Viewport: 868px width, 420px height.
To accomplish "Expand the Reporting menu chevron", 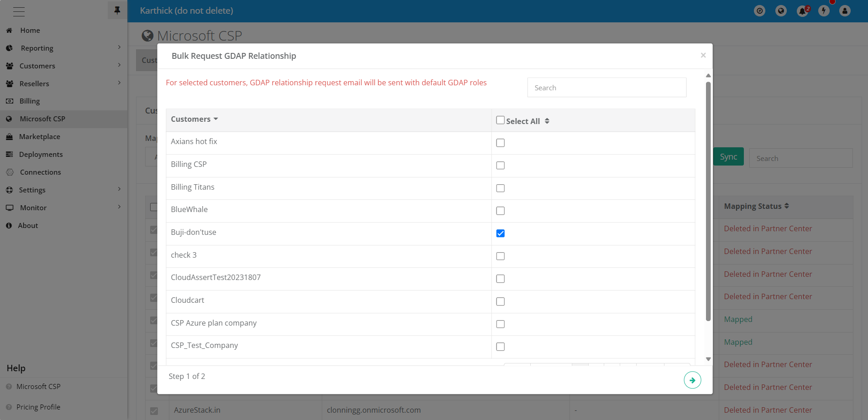I will click(119, 47).
